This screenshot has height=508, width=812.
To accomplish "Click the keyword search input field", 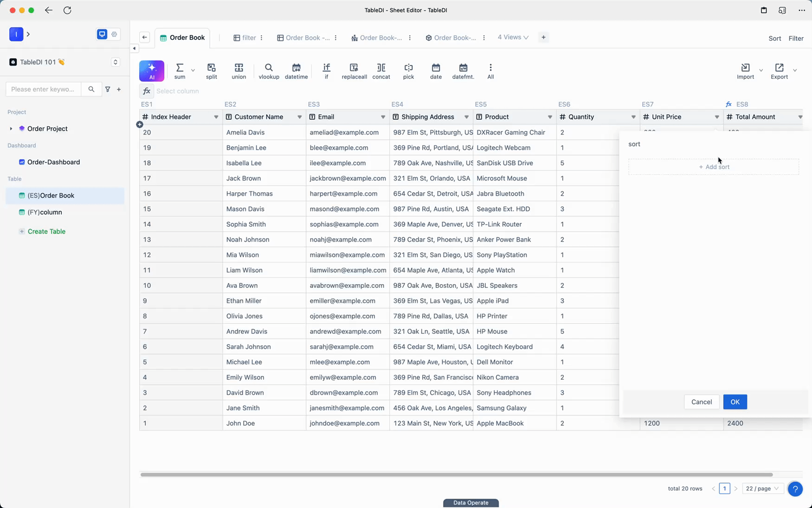I will pos(44,89).
